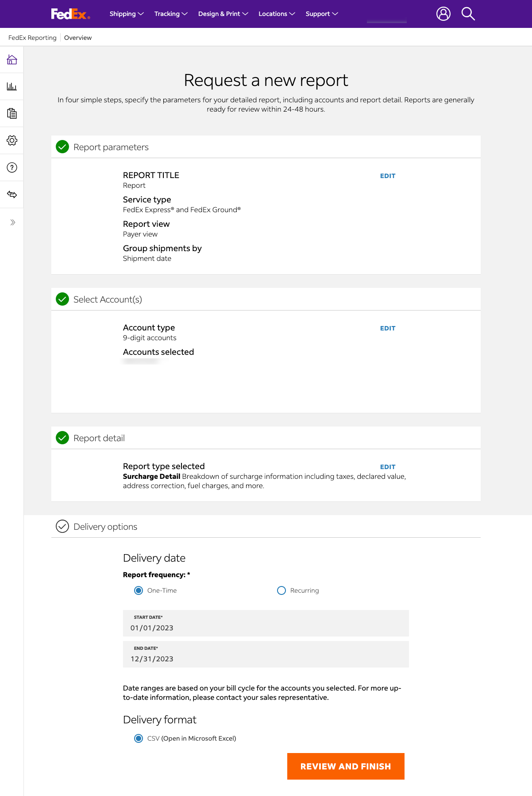Expand the Tracking menu
This screenshot has height=796, width=532.
point(171,14)
